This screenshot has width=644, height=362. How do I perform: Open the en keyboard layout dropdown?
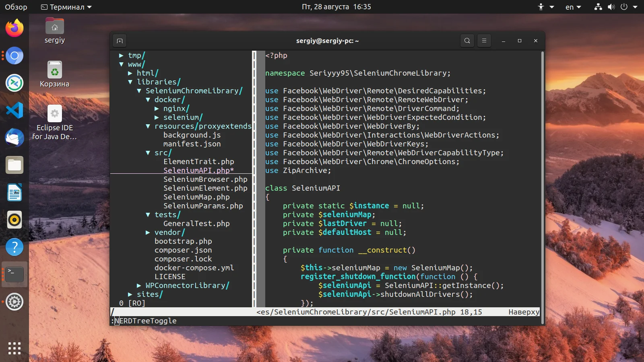573,7
